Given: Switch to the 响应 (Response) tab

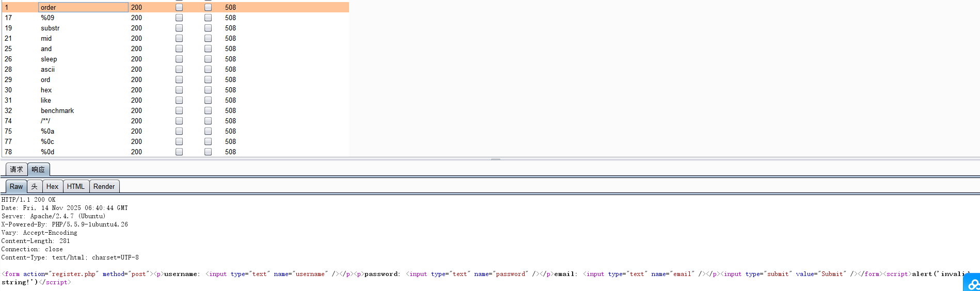Looking at the screenshot, I should [38, 169].
